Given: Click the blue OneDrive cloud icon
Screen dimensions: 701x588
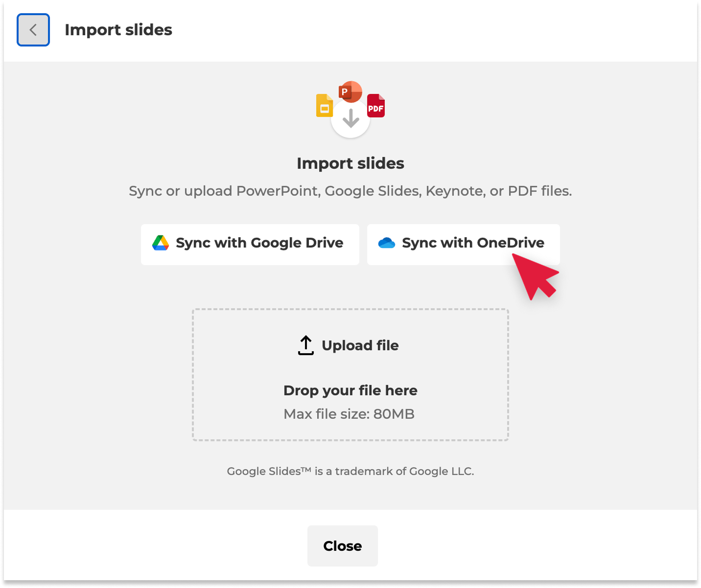Looking at the screenshot, I should [x=387, y=243].
